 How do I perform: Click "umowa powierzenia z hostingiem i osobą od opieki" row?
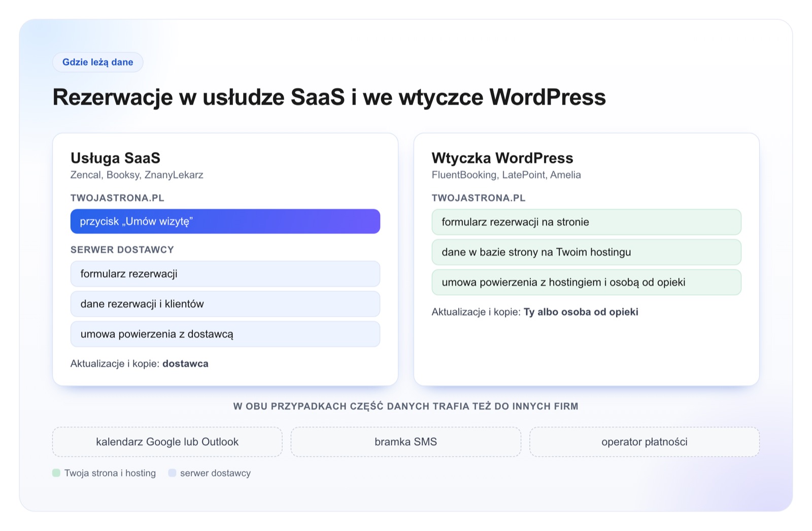(x=587, y=282)
